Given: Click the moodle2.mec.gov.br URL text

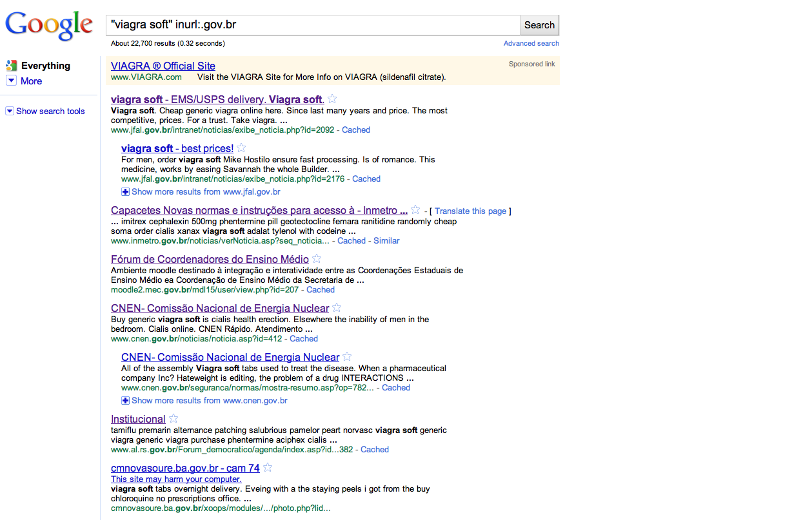Looking at the screenshot, I should click(x=205, y=289).
